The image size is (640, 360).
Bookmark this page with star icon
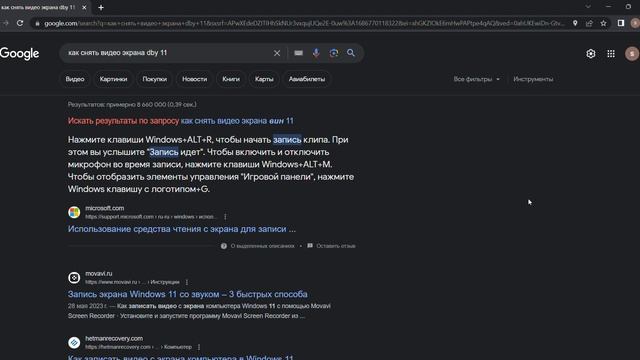603,23
